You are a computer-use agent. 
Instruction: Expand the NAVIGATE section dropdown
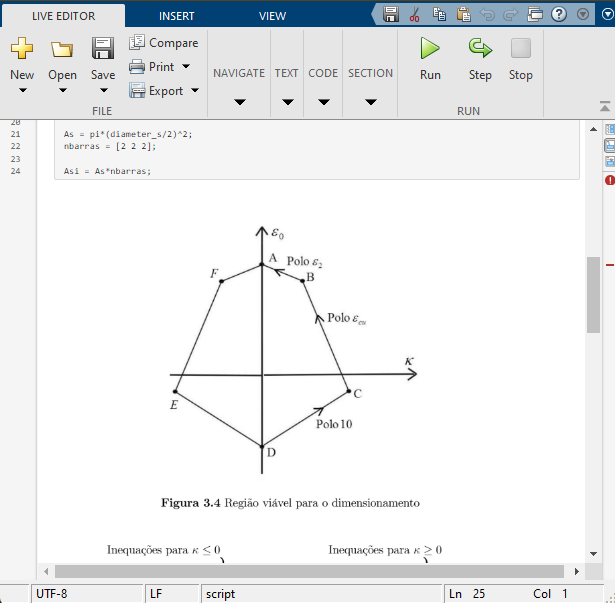pos(240,102)
